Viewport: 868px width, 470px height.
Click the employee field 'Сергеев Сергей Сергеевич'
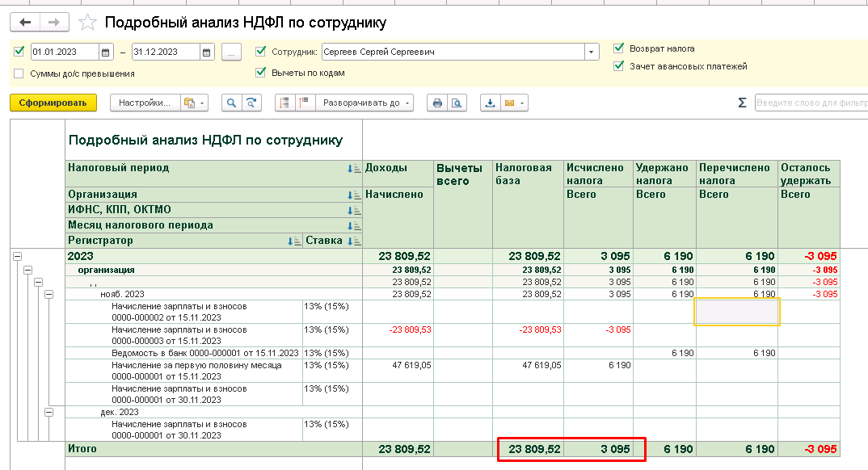pyautogui.click(x=453, y=52)
